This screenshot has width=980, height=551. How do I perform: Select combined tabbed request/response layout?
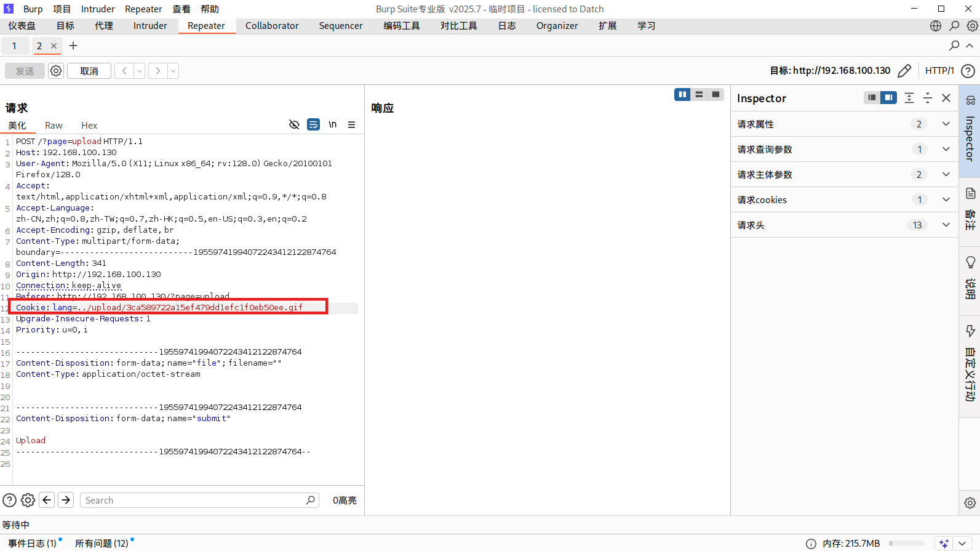pyautogui.click(x=715, y=94)
